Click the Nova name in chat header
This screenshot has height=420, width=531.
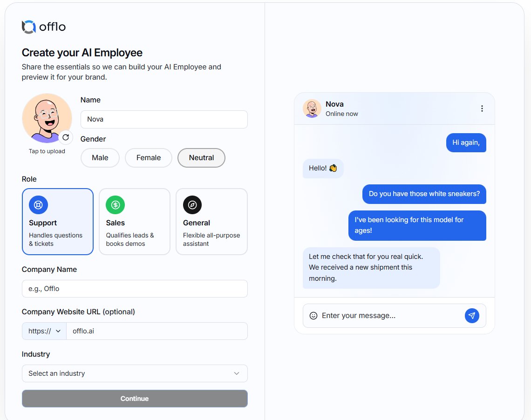334,104
